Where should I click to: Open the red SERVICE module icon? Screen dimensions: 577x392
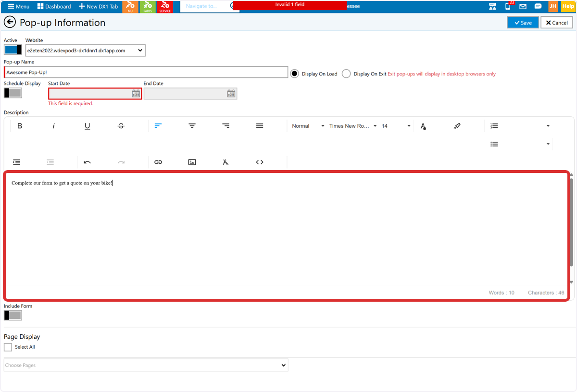click(x=165, y=6)
